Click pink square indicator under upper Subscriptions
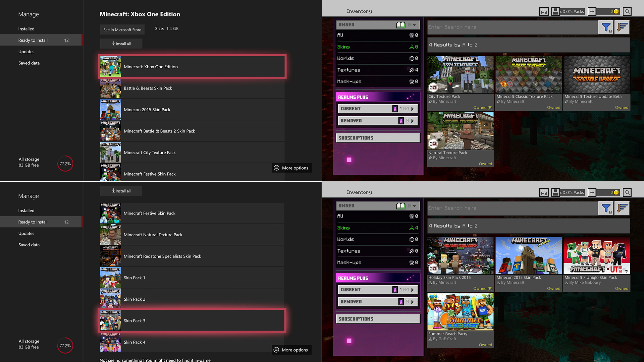The width and height of the screenshot is (644, 362). click(349, 160)
